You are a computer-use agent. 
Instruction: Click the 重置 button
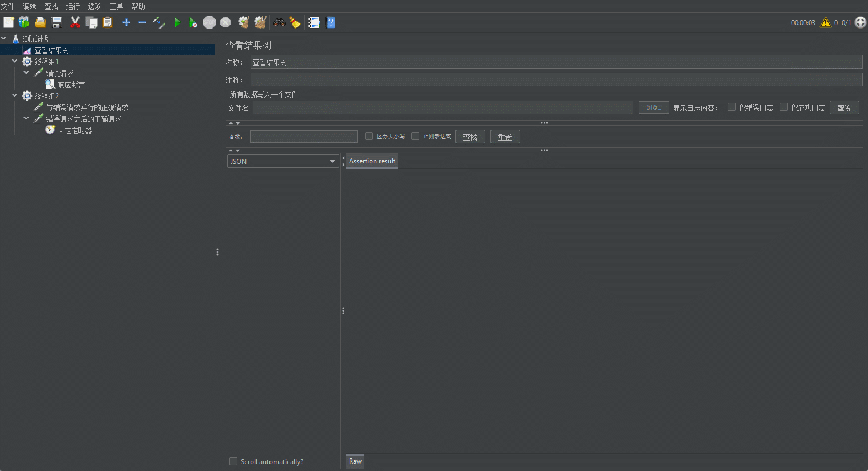click(505, 137)
